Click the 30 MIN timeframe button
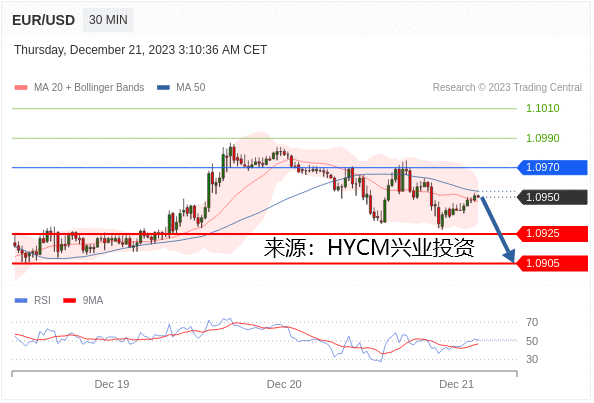This screenshot has width=594, height=403. 108,20
